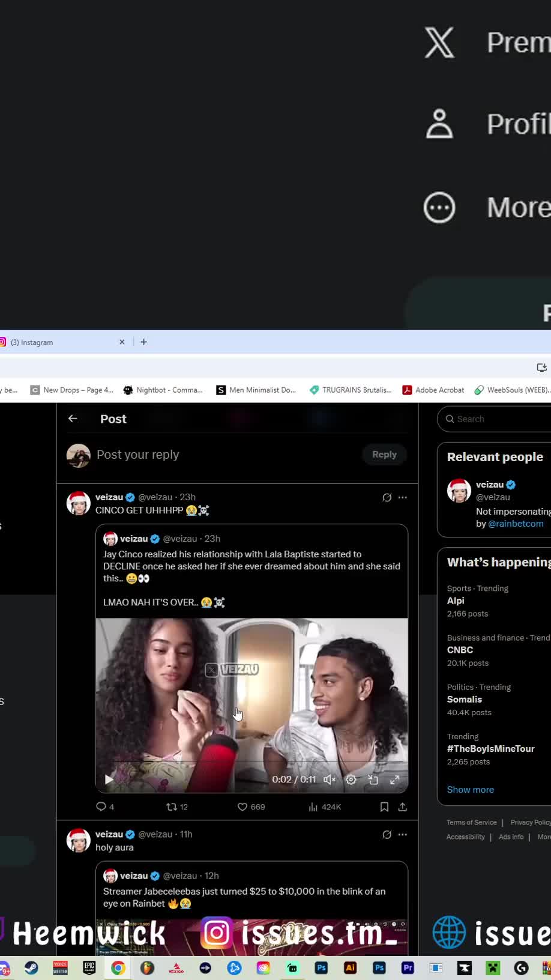The image size is (551, 980).
Task: Open veizau under Relevant people
Action: pos(490,485)
